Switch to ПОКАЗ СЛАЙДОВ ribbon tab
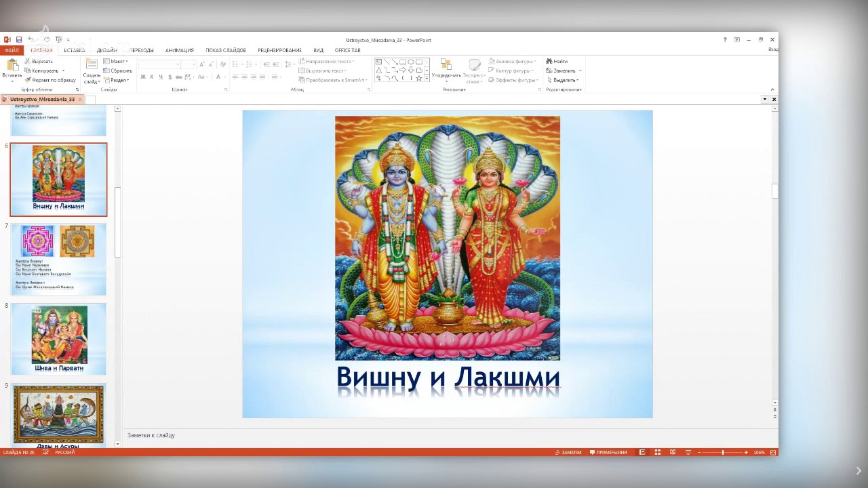Viewport: 868px width, 488px height. pyautogui.click(x=226, y=50)
